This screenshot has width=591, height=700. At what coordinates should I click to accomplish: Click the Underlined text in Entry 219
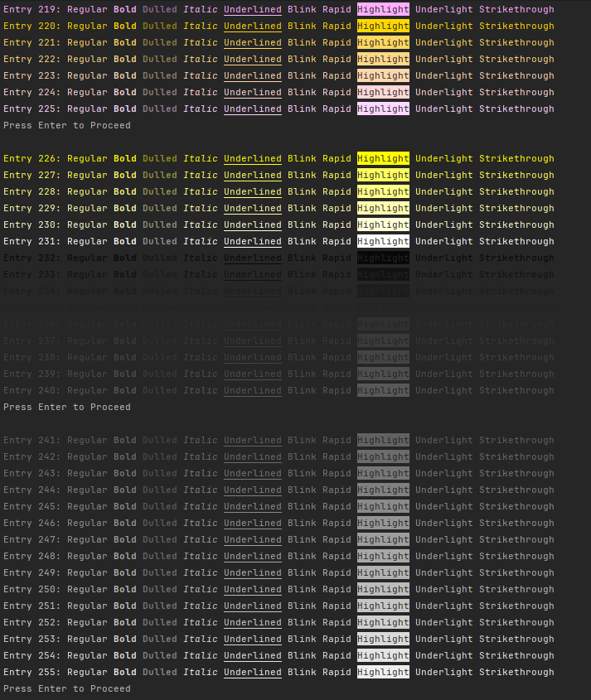[252, 9]
